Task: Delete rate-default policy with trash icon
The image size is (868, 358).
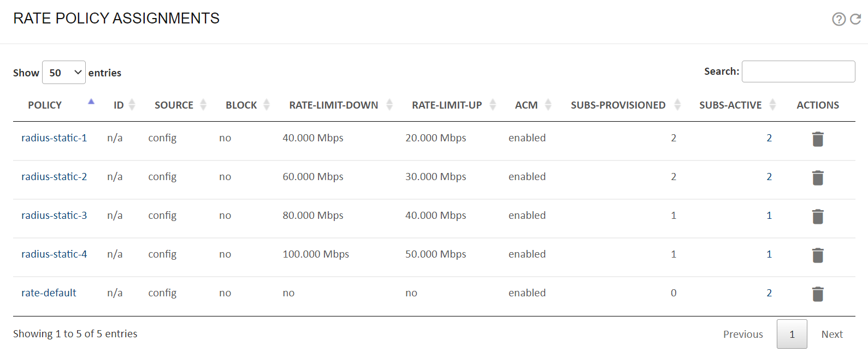Action: click(x=818, y=294)
